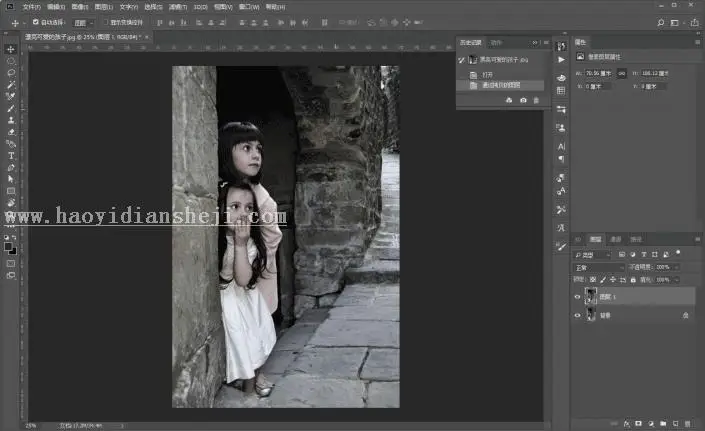The width and height of the screenshot is (705, 431).
Task: Create a new group folder icon
Action: [x=663, y=423]
